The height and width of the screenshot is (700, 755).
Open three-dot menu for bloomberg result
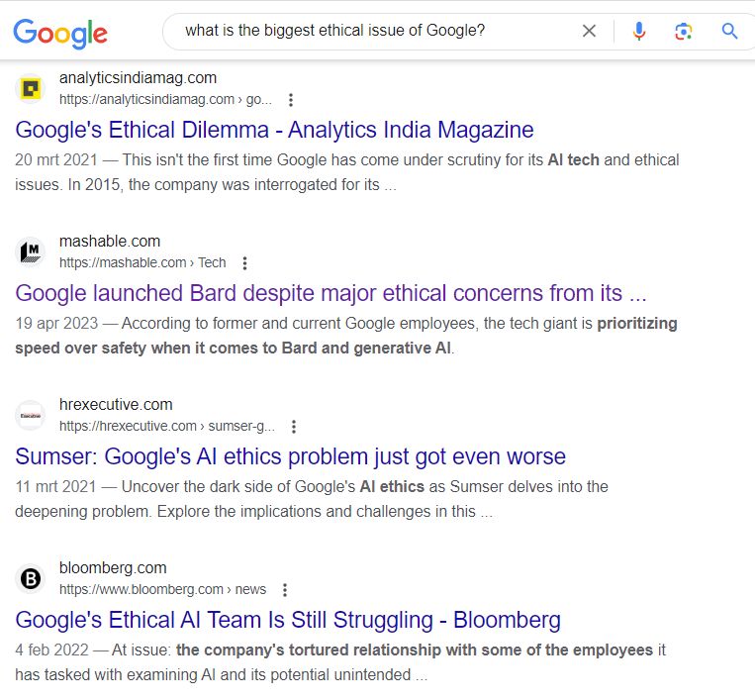(285, 590)
